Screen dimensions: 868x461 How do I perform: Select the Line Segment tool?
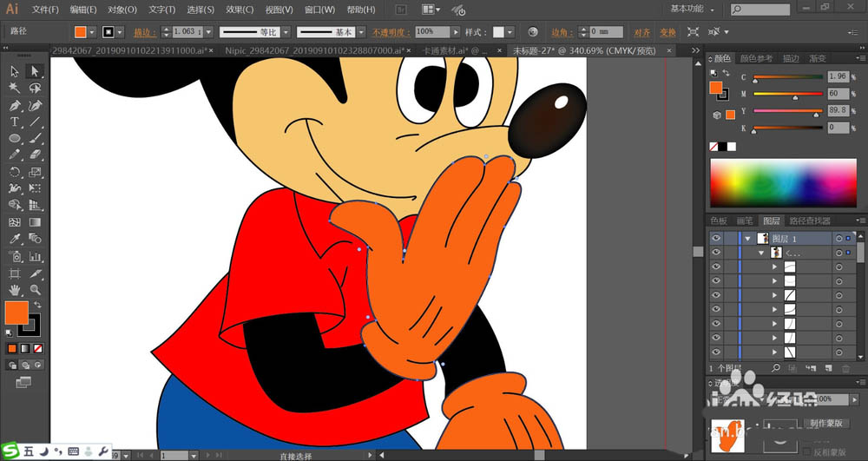35,122
